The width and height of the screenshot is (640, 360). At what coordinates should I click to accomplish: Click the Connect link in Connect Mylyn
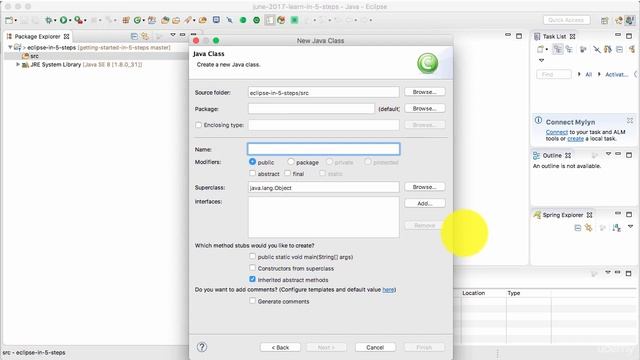557,132
